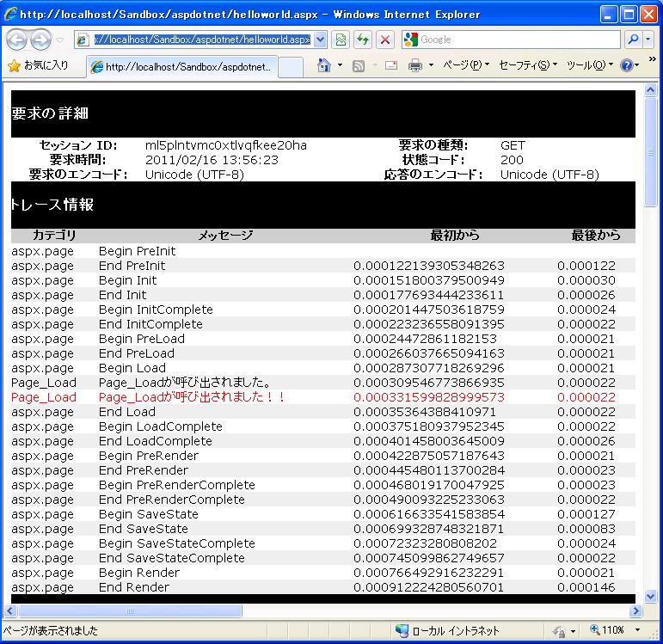Show more toolbar commands chevron
The height and width of the screenshot is (644, 663).
[x=652, y=58]
